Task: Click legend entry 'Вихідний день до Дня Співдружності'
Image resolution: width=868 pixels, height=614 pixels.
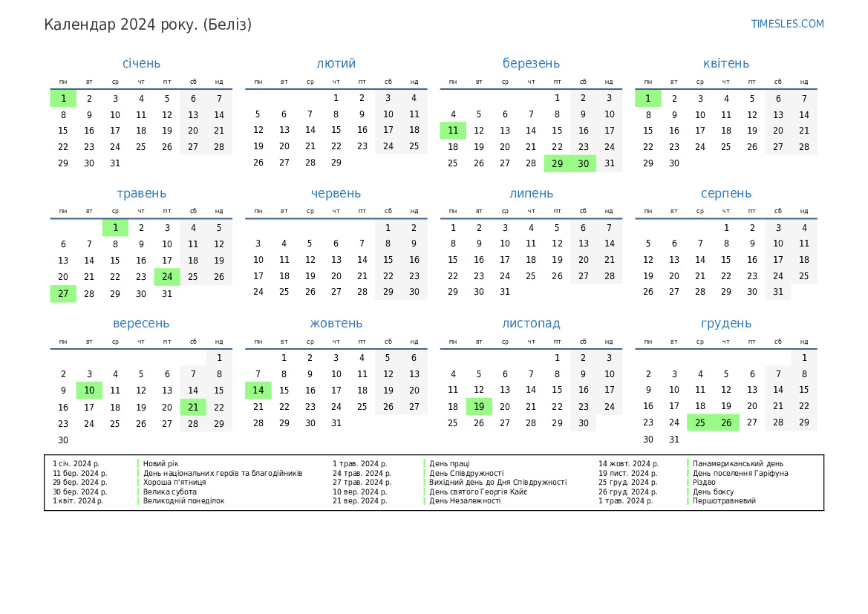Action: click(498, 483)
